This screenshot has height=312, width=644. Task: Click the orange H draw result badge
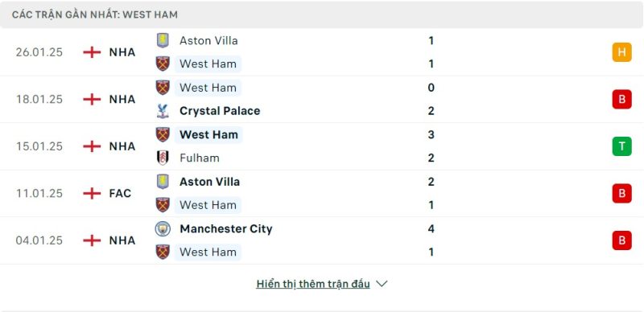coord(621,52)
